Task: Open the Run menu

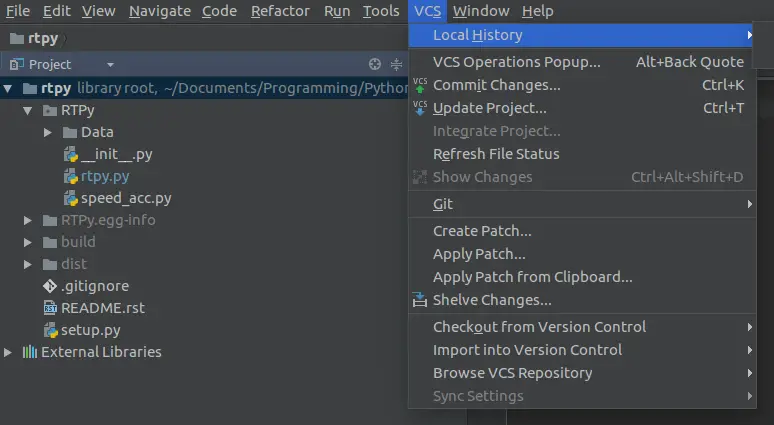Action: [337, 11]
